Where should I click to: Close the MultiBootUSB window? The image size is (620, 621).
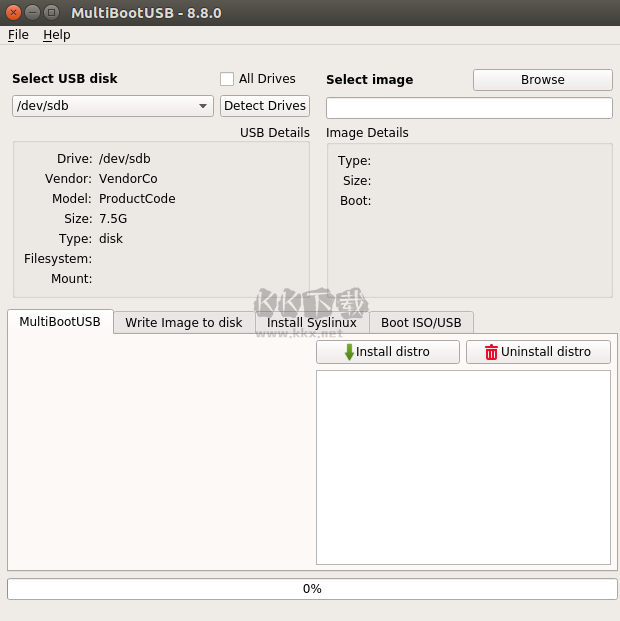pyautogui.click(x=14, y=12)
